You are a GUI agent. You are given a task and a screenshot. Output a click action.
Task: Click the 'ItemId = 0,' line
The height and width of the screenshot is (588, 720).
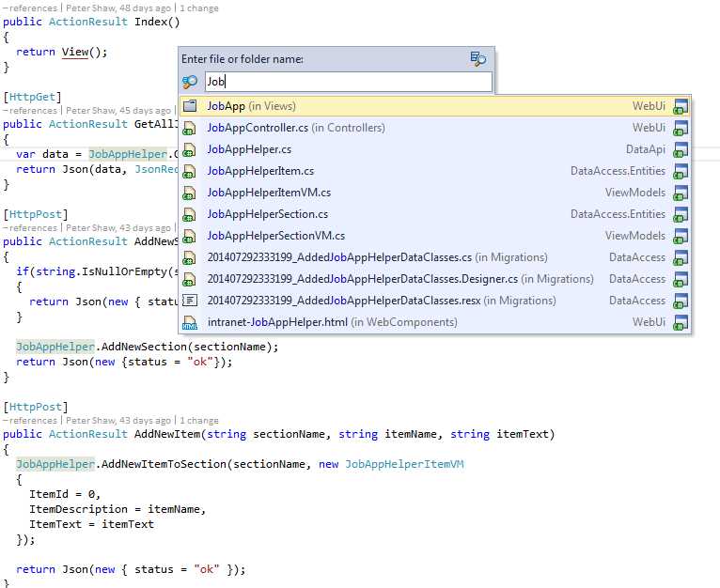(65, 494)
